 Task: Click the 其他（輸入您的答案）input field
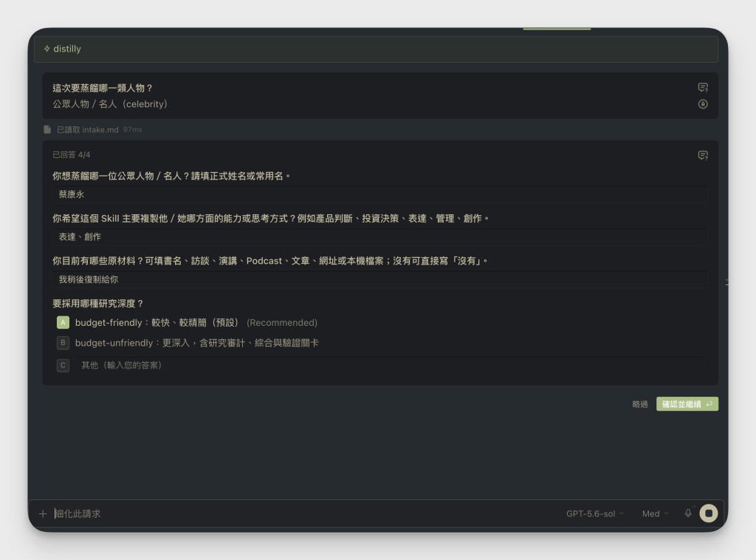(x=390, y=365)
